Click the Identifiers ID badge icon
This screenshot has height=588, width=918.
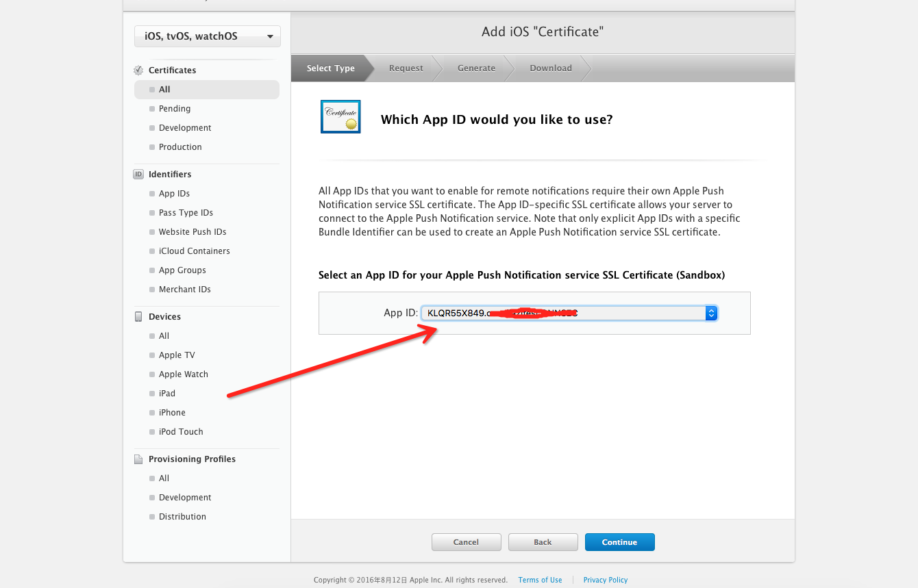138,174
